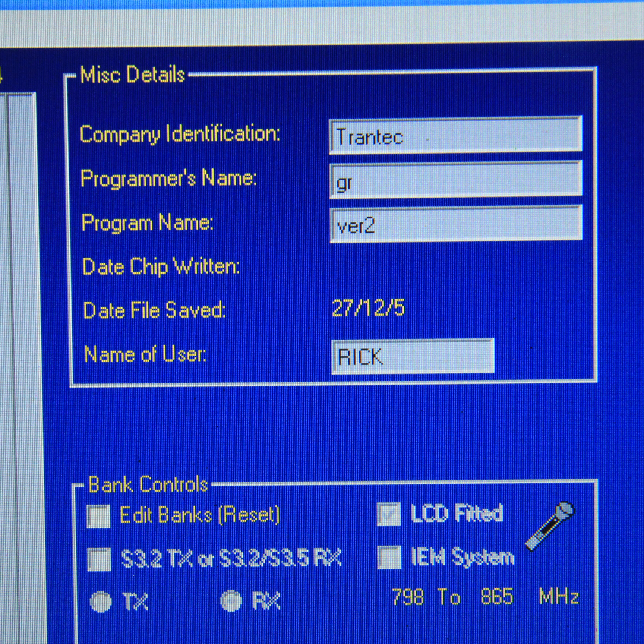Enable the IEM System checkbox
Image resolution: width=644 pixels, height=644 pixels.
pyautogui.click(x=389, y=557)
